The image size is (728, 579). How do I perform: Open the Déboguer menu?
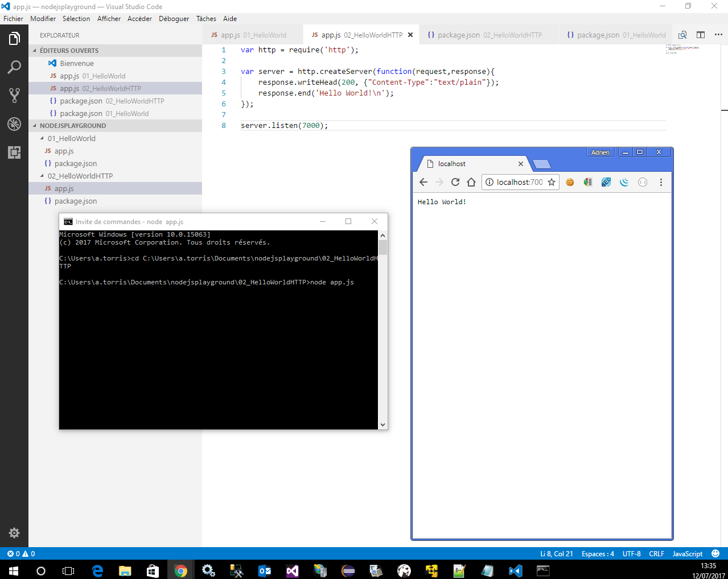coord(174,18)
